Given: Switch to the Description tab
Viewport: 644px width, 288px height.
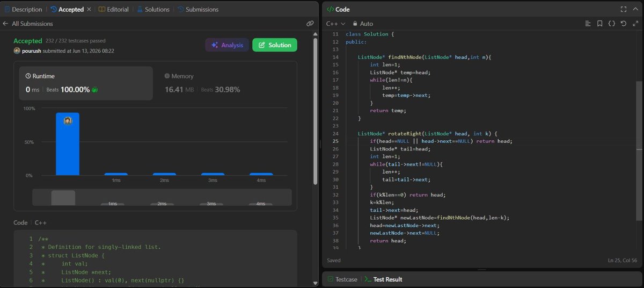Looking at the screenshot, I should 23,9.
